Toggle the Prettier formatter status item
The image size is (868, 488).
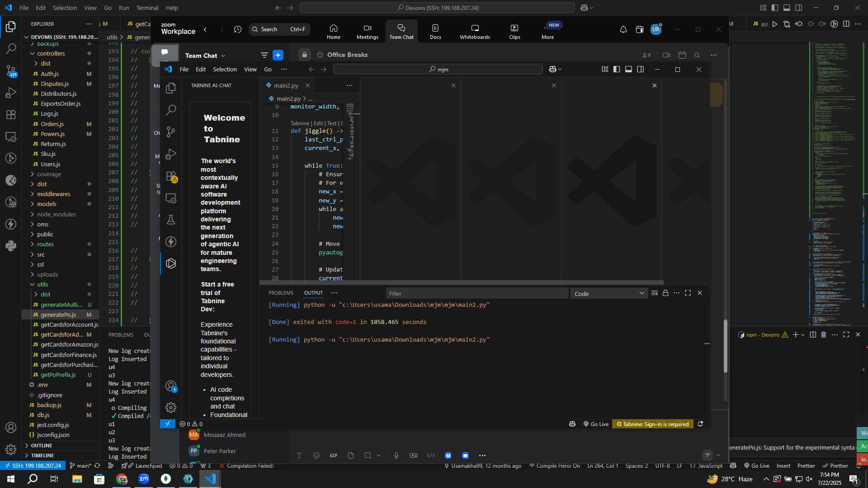pos(835,466)
